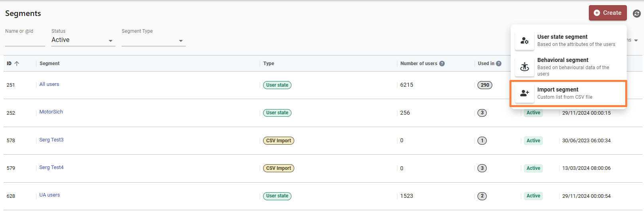Click the Name or @id search field
Image resolution: width=644 pixels, height=211 pixels.
pyautogui.click(x=25, y=40)
